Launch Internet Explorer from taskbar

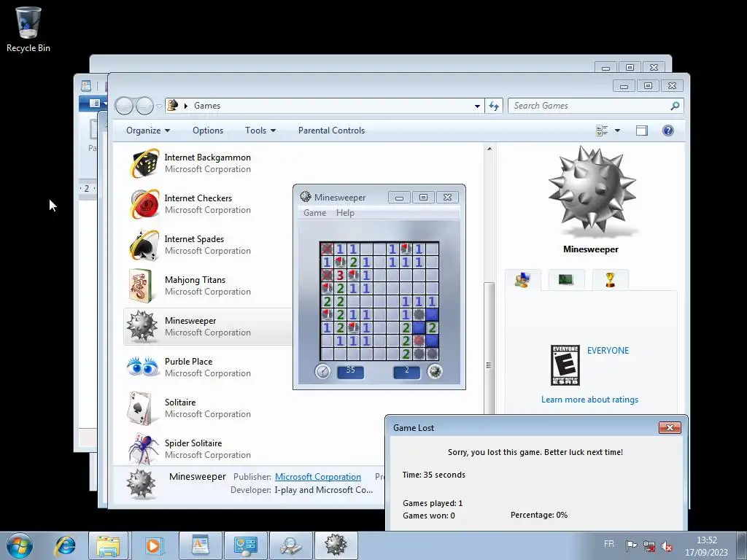tap(65, 545)
